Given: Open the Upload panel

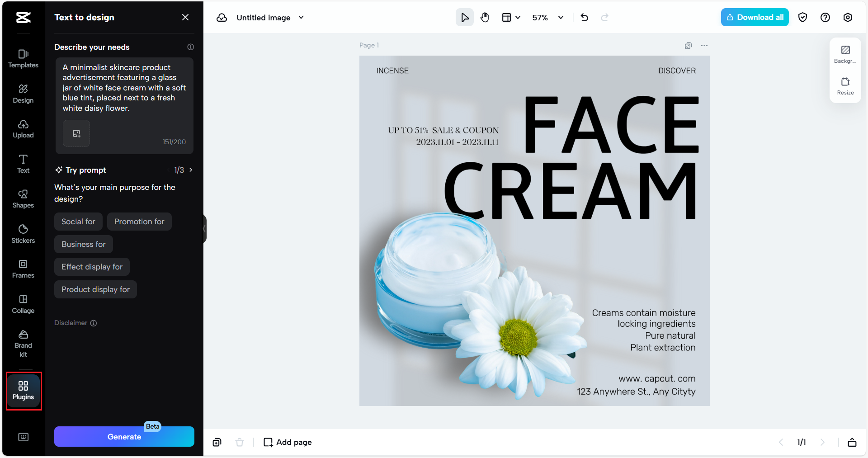Looking at the screenshot, I should coord(23,128).
